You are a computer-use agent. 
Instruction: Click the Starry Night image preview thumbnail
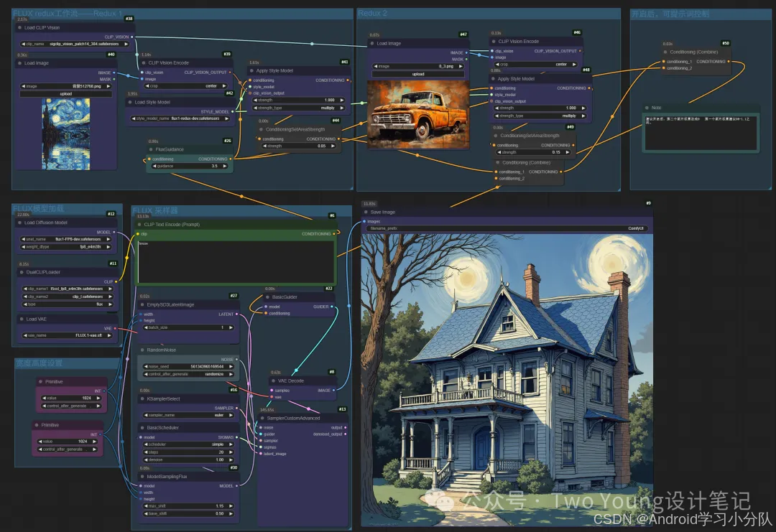pos(66,134)
